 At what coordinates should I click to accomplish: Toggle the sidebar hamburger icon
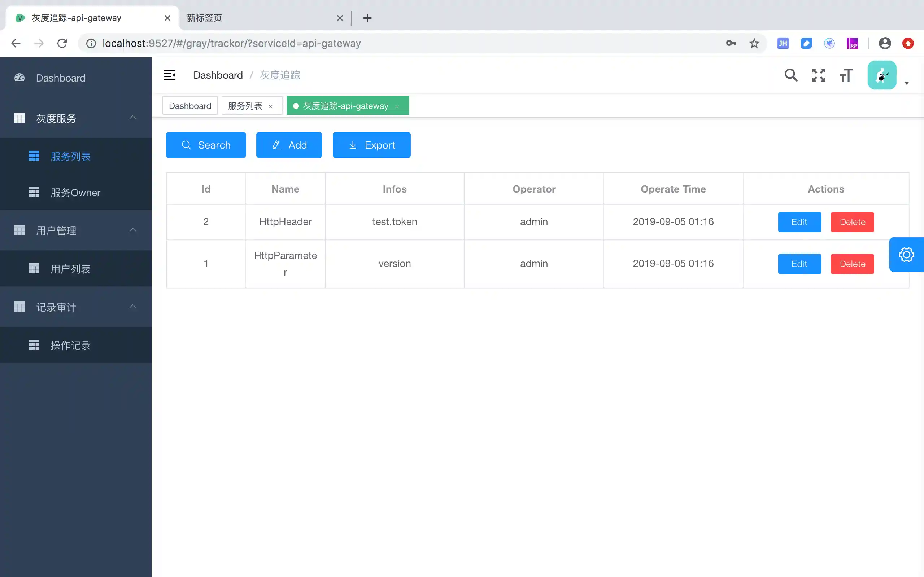pyautogui.click(x=170, y=75)
